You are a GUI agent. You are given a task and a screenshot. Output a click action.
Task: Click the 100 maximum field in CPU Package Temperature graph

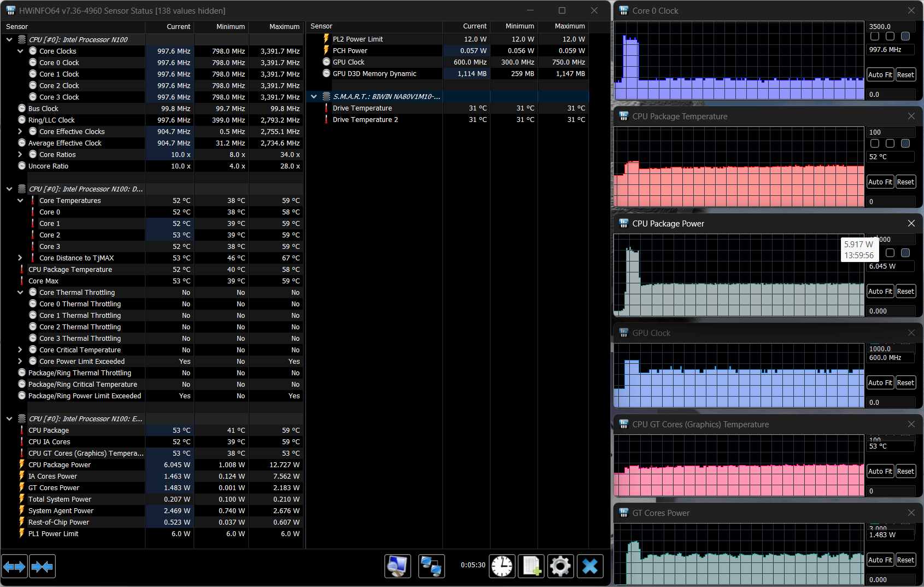tap(891, 132)
